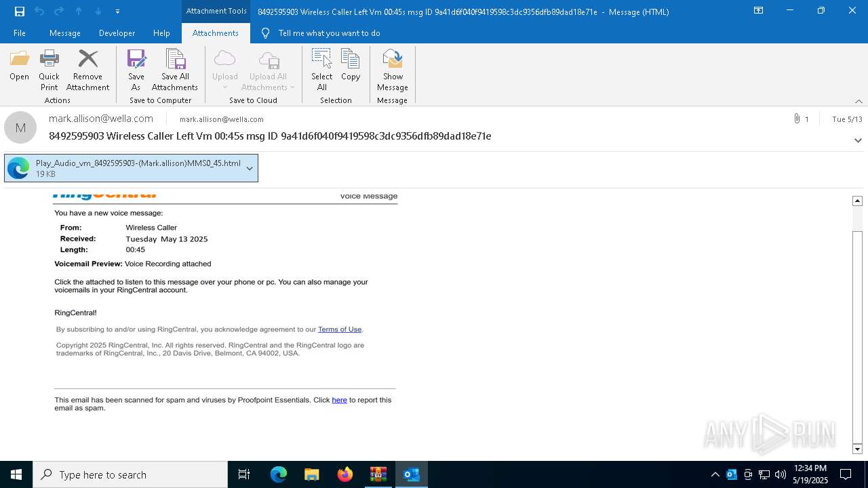Open the File menu
The width and height of the screenshot is (868, 488).
click(20, 33)
